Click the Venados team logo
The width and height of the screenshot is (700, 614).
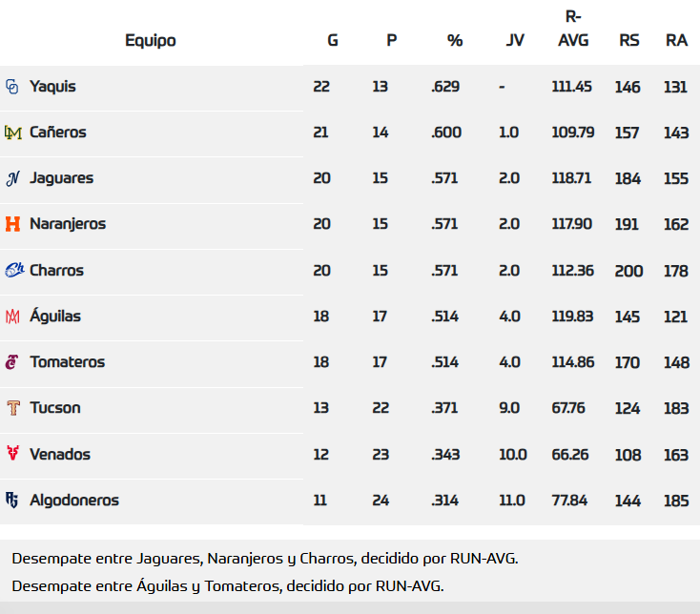pyautogui.click(x=12, y=454)
